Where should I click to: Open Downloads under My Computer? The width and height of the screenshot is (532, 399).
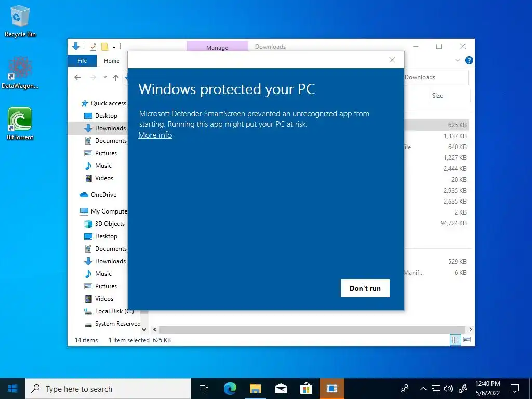(x=105, y=261)
